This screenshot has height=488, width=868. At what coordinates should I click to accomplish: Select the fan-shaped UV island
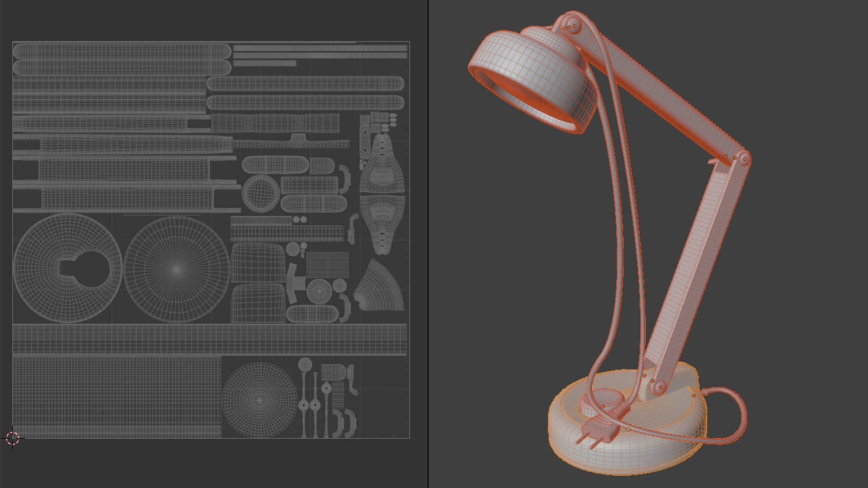pyautogui.click(x=379, y=285)
